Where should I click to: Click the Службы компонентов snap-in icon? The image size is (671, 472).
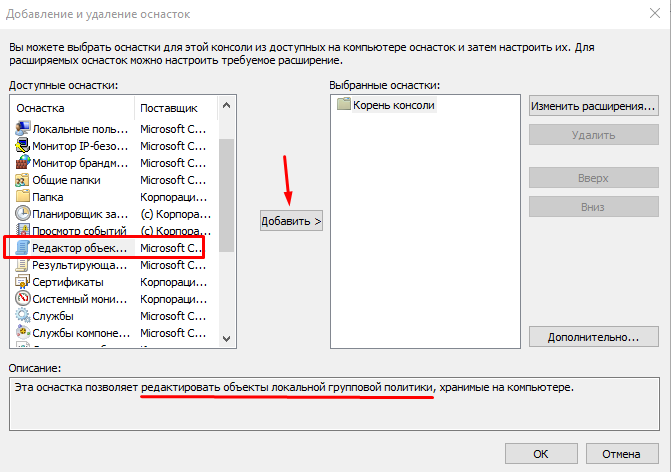pos(22,333)
